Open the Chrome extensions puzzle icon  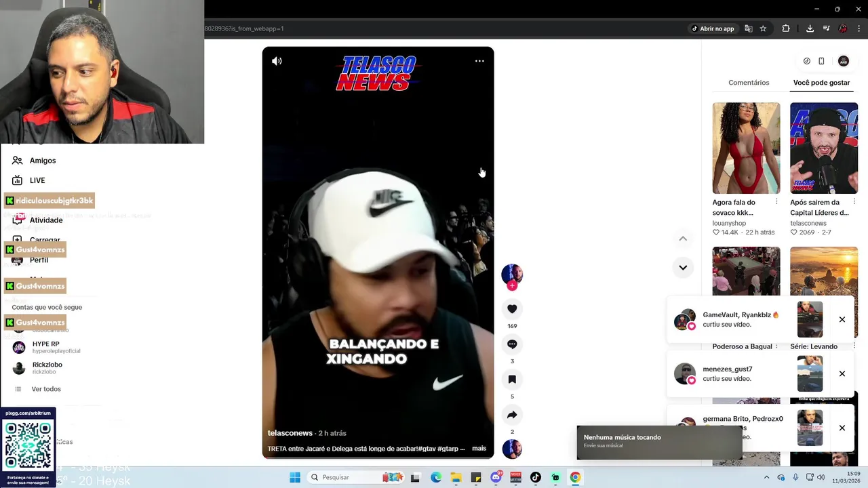point(786,28)
